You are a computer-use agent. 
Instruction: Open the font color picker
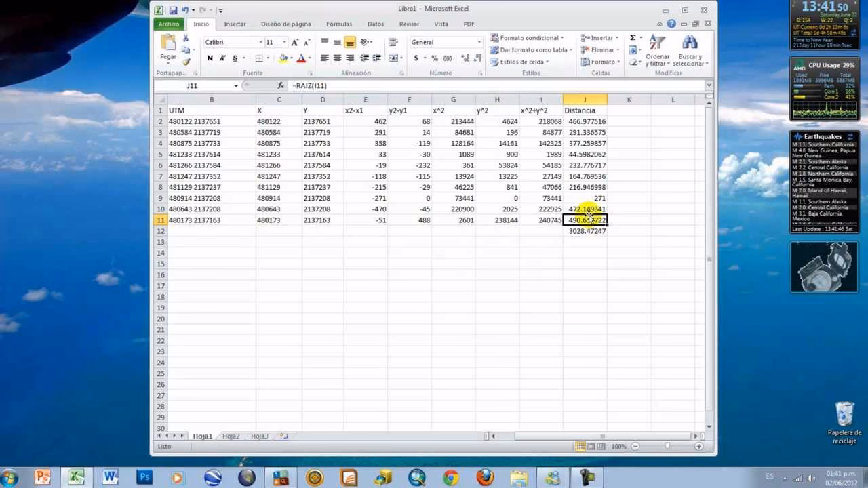[x=302, y=58]
